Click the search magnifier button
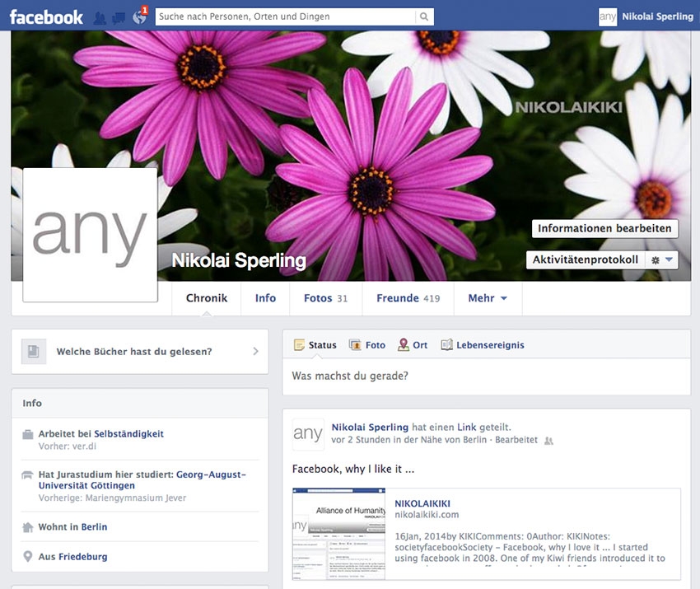The width and height of the screenshot is (700, 589). [424, 17]
